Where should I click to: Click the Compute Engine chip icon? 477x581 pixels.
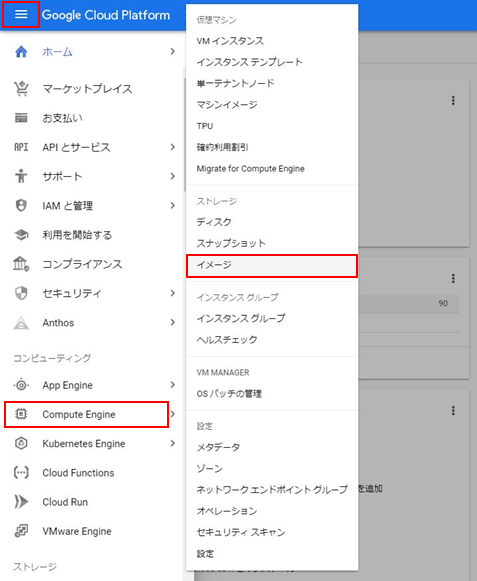coord(21,414)
